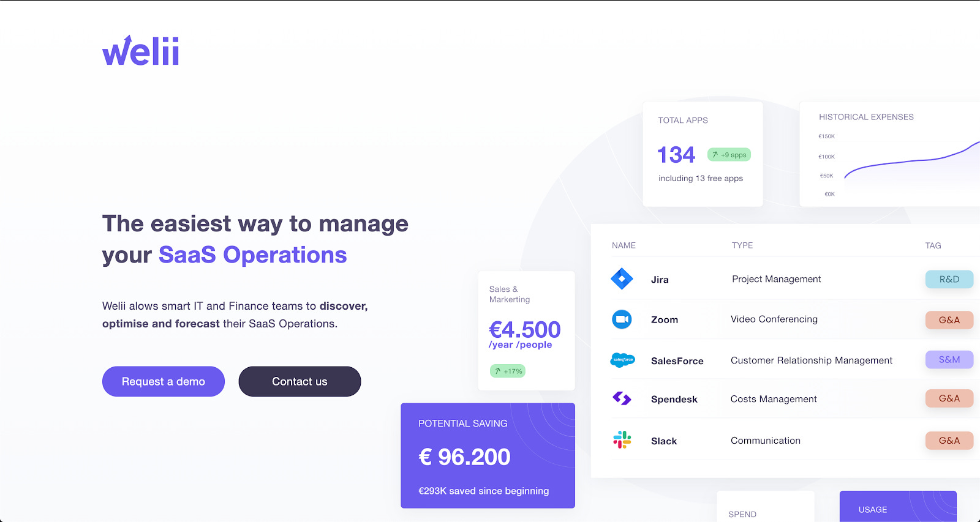980x522 pixels.
Task: Click the SPEND card label
Action: (x=742, y=515)
